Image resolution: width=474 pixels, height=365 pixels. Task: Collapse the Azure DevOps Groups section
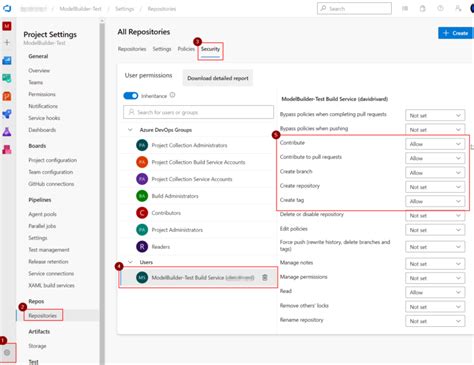130,130
